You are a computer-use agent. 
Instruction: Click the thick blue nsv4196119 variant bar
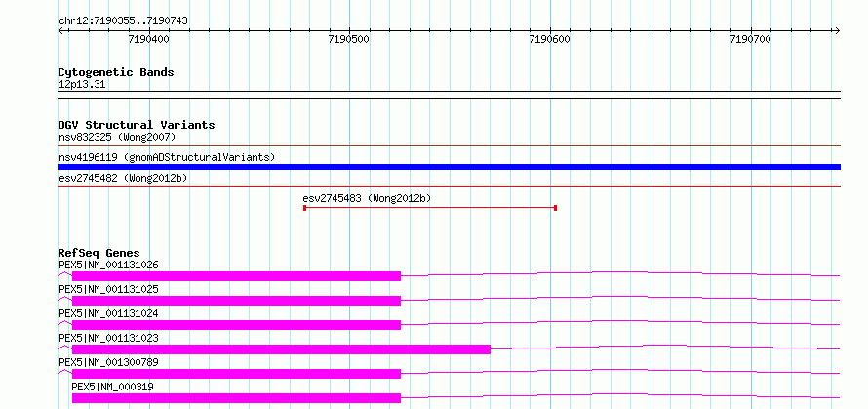[x=449, y=167]
